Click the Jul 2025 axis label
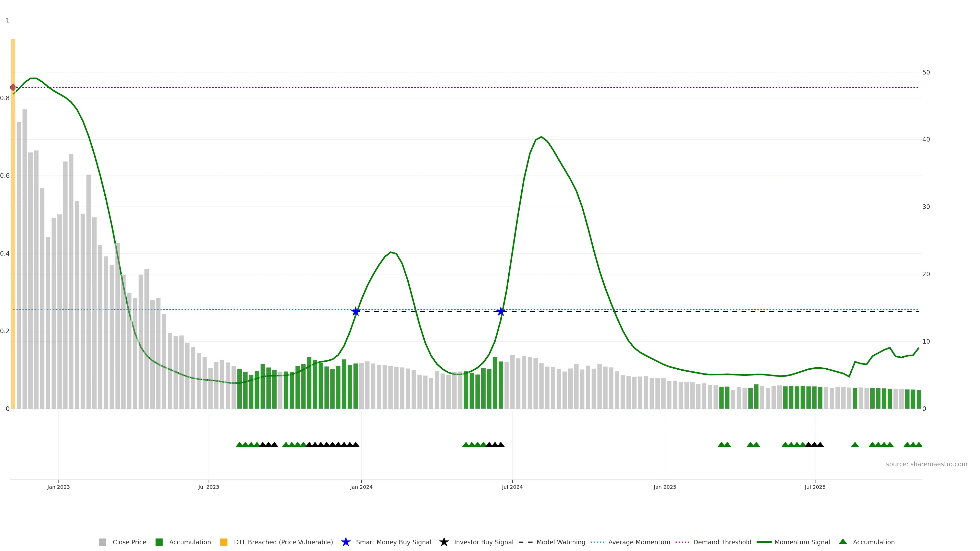Image resolution: width=980 pixels, height=551 pixels. (x=815, y=487)
